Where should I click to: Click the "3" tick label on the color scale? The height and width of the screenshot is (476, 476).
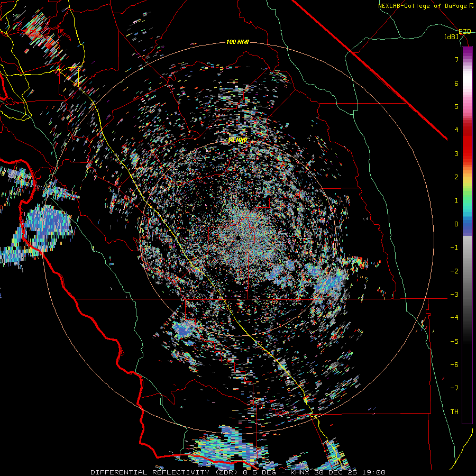coord(456,153)
